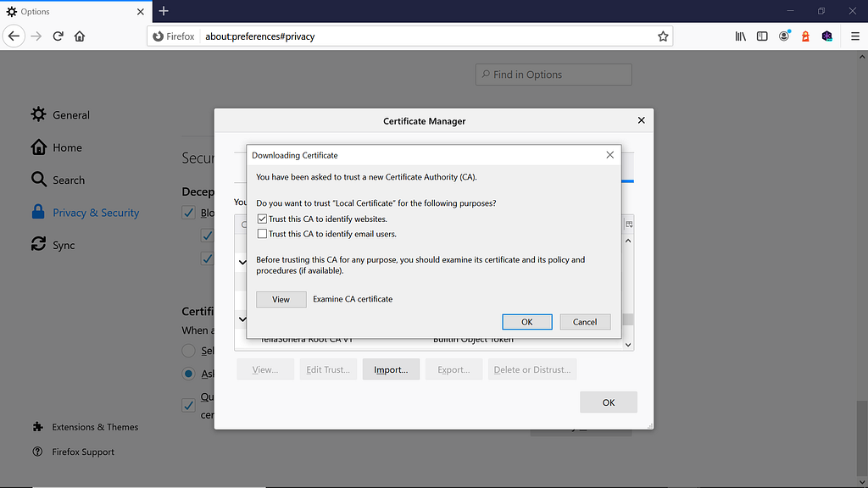Go to the home page icon
This screenshot has width=868, height=488.
coord(80,36)
